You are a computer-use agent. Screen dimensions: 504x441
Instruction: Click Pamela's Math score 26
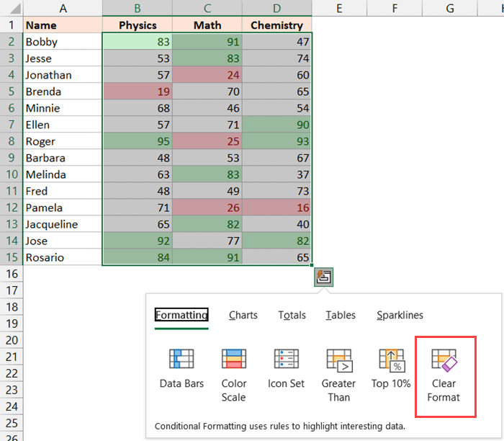point(207,208)
